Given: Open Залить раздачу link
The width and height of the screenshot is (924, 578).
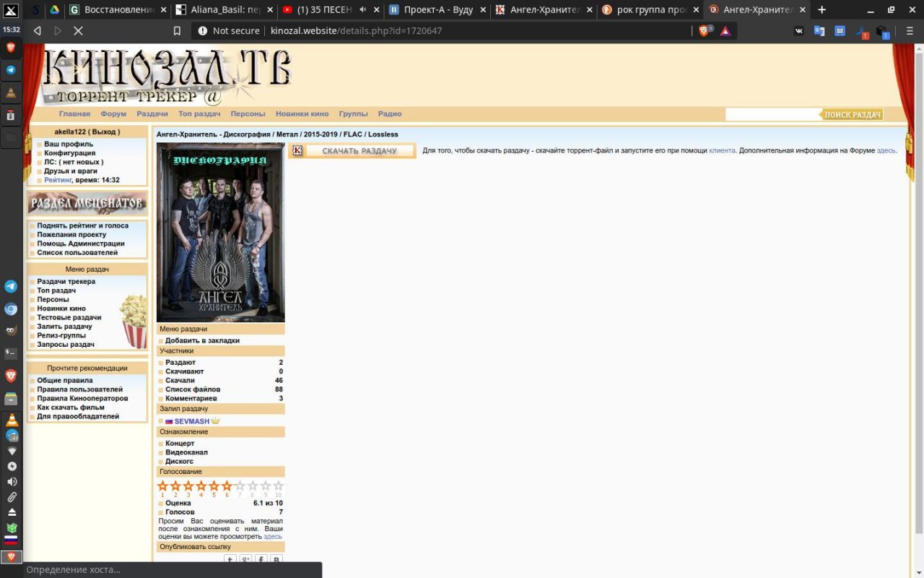Looking at the screenshot, I should click(64, 327).
